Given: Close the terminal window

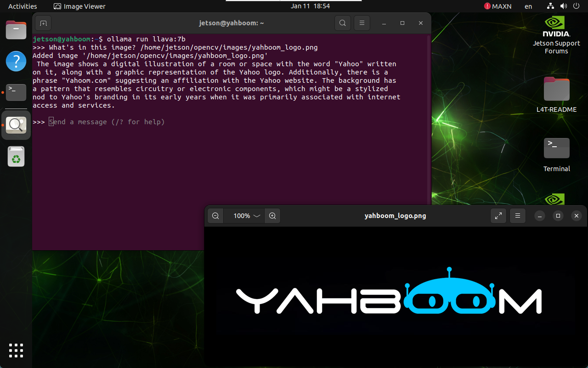Looking at the screenshot, I should click(421, 23).
